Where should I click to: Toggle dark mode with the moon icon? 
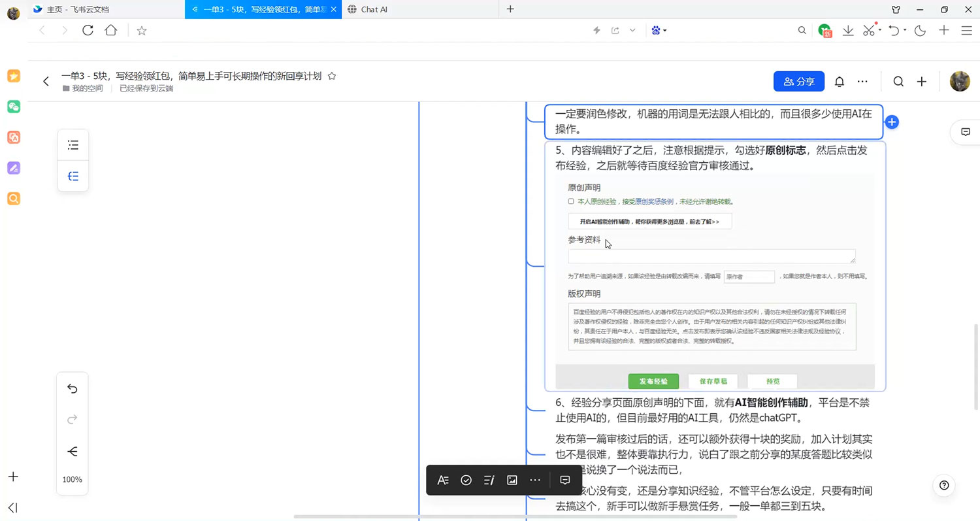[x=920, y=30]
